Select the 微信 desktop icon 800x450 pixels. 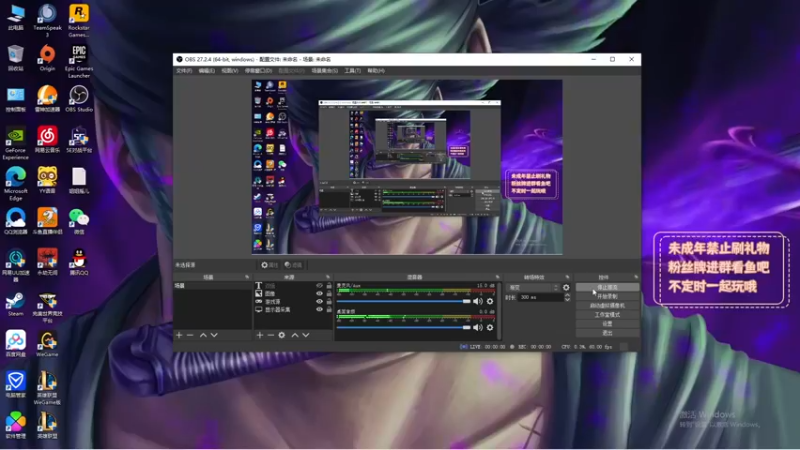79,221
